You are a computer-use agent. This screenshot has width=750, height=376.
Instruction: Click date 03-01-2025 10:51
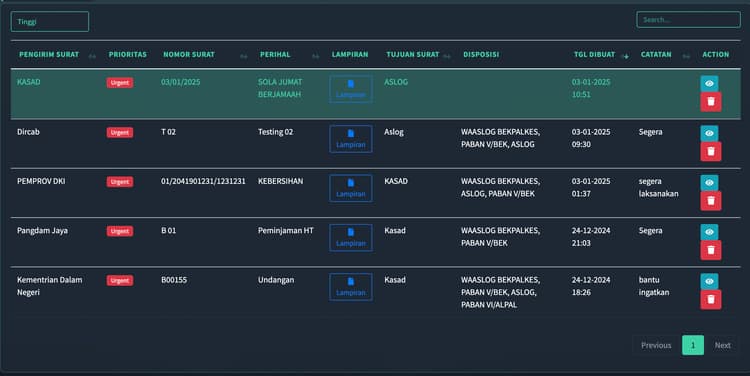591,88
